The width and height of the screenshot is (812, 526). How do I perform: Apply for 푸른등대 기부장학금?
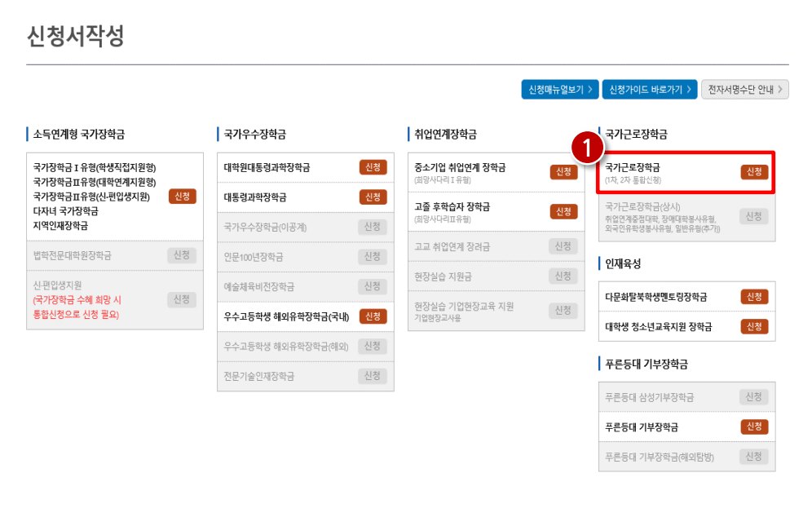coord(753,425)
